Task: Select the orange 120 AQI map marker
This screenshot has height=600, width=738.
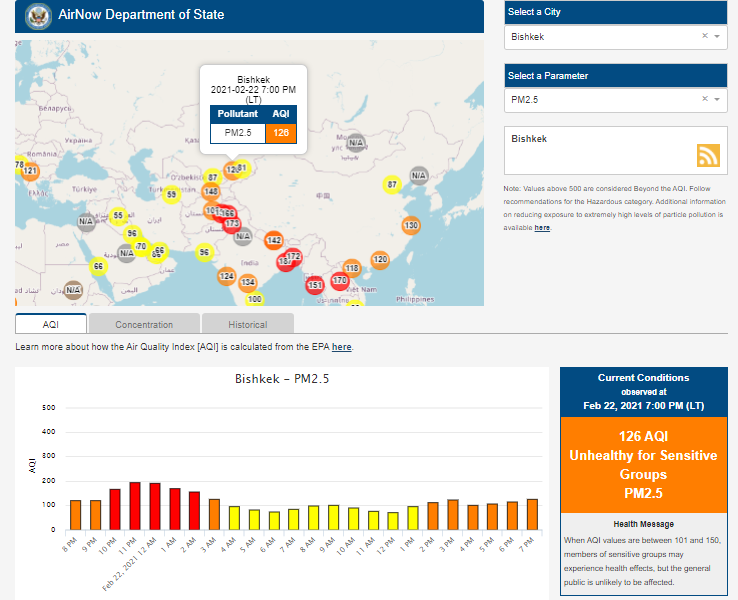Action: coord(380,260)
